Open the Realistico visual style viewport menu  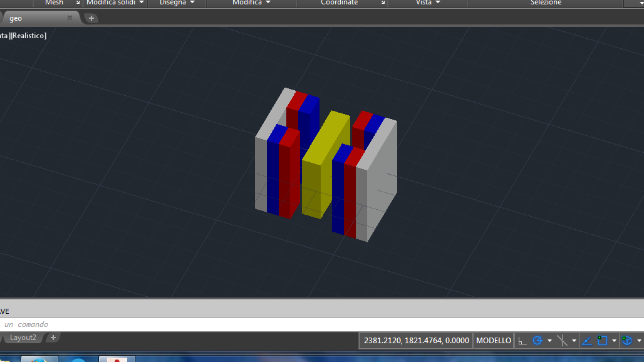pos(29,36)
